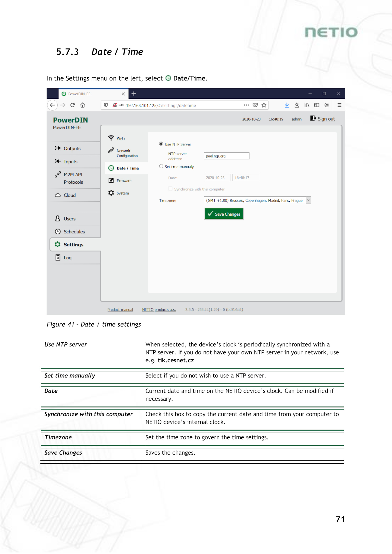Open the Product manual link

tap(120, 310)
